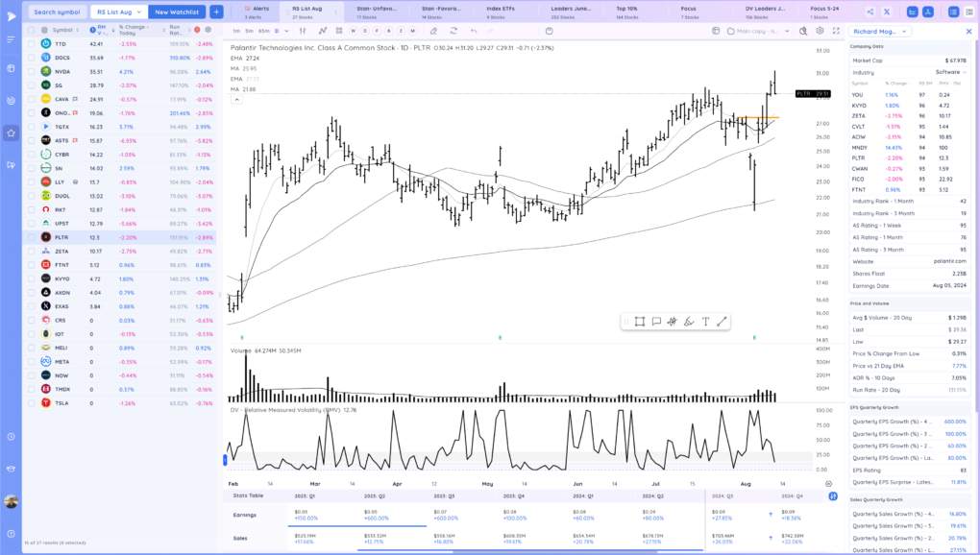Open the watchlist column settings gear

pyautogui.click(x=208, y=30)
